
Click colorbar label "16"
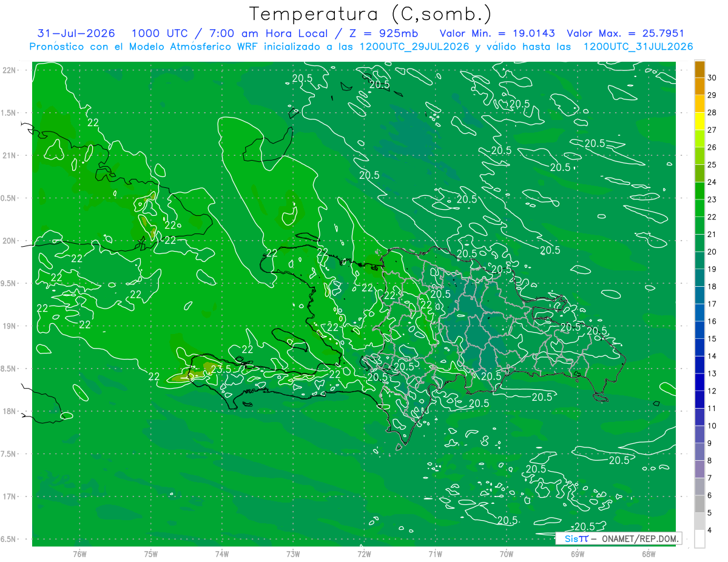[712, 321]
